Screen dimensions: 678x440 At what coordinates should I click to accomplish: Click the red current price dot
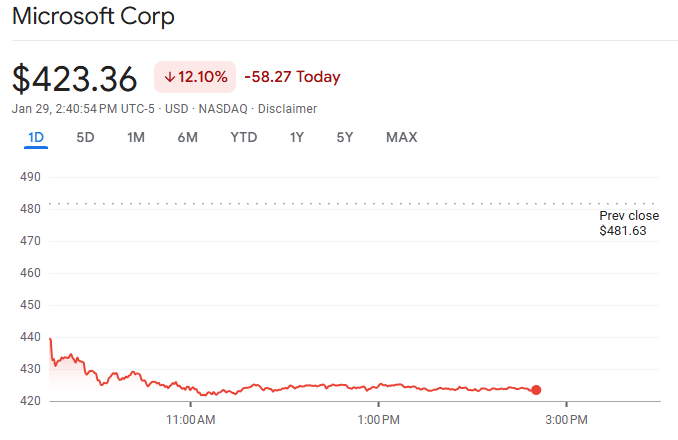tap(536, 390)
